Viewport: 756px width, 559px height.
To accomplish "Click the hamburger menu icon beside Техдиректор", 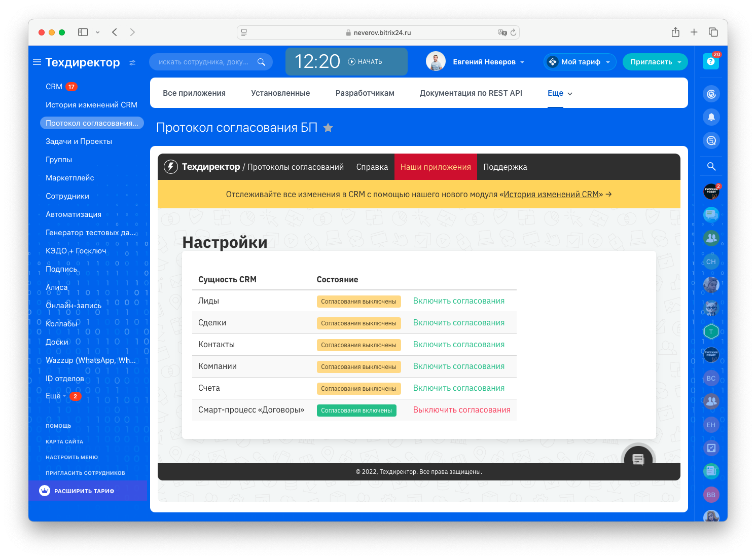I will click(37, 62).
